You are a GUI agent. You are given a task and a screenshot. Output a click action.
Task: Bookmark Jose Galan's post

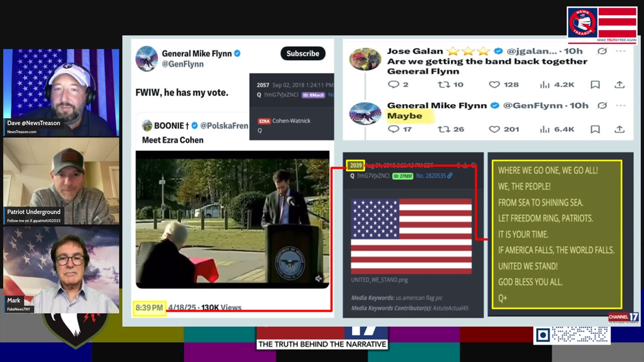click(595, 84)
